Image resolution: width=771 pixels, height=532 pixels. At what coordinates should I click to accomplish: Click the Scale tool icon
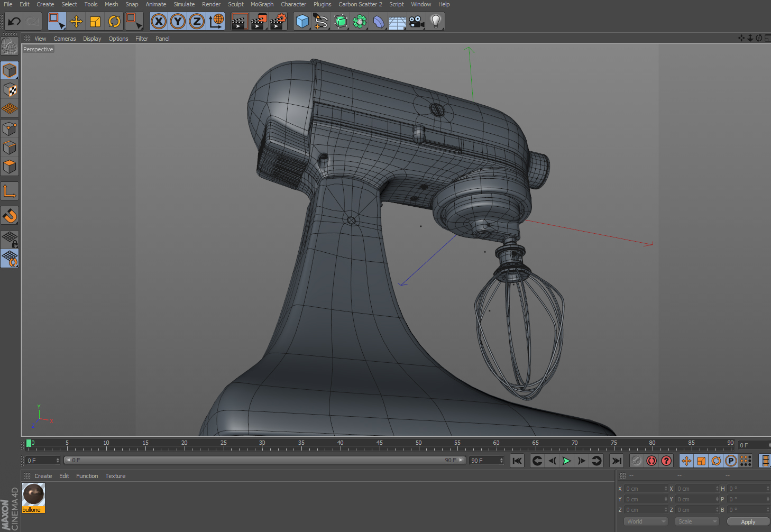pos(95,22)
